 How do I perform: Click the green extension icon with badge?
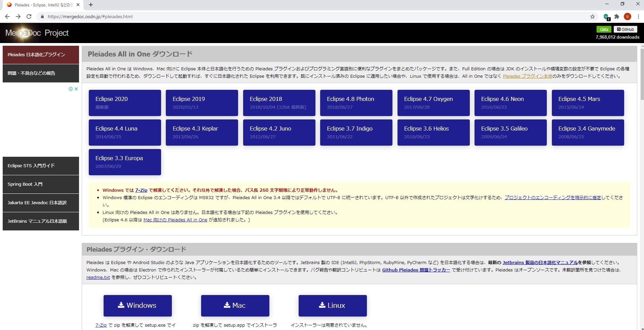[x=606, y=17]
